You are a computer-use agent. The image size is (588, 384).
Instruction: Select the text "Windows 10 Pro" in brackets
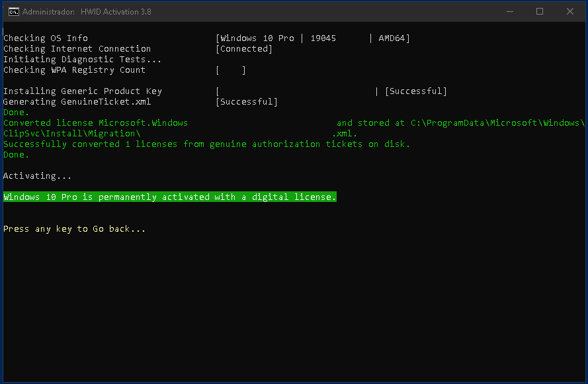(257, 38)
